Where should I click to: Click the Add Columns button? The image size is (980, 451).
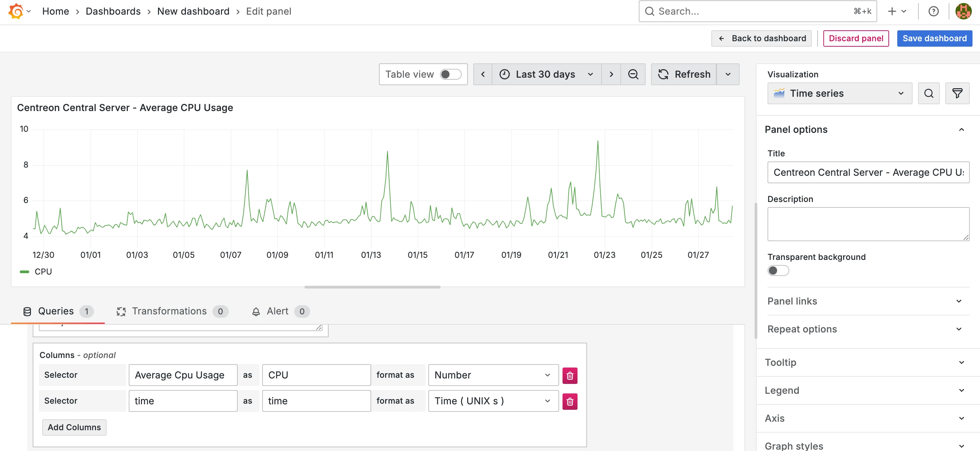pyautogui.click(x=74, y=427)
